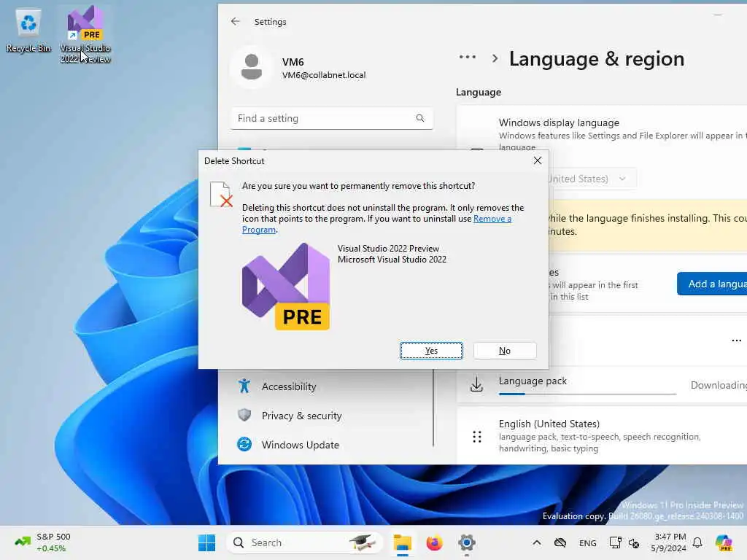Open the display language dropdown showing United States
Screen dimensions: 747x560
[592, 179]
